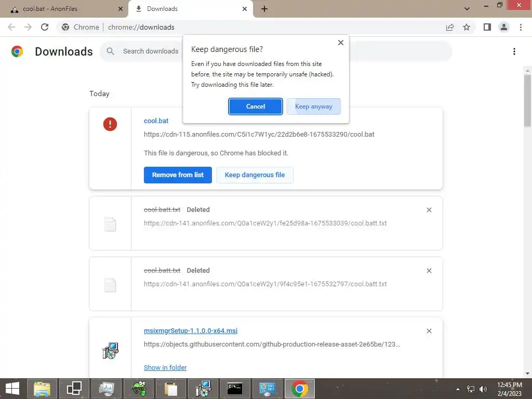This screenshot has height=399, width=532.
Task: Open File Explorer from taskbar
Action: click(x=42, y=389)
